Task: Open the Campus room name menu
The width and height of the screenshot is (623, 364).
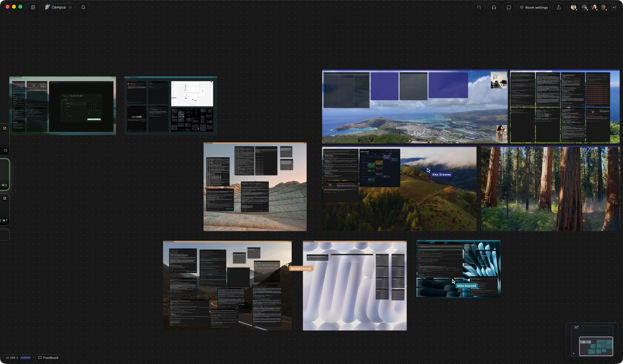Action: pos(59,7)
